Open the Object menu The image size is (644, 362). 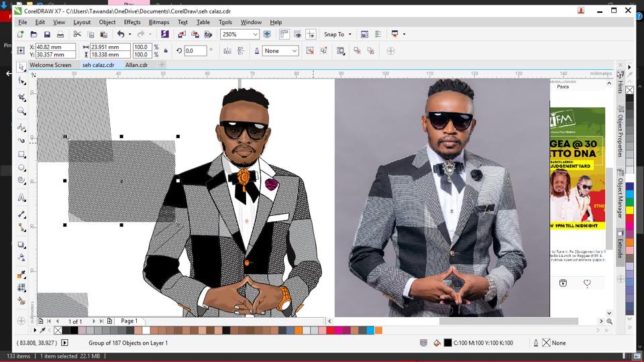point(107,22)
